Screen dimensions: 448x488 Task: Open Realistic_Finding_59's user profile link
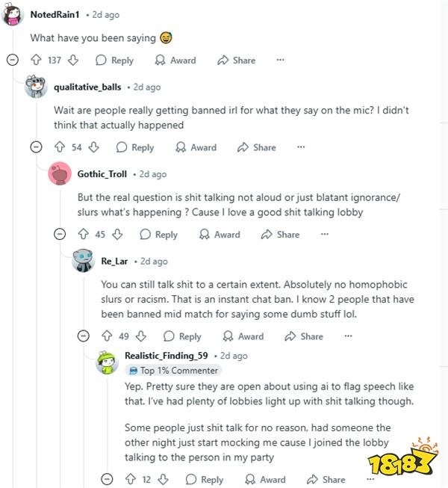coord(166,356)
